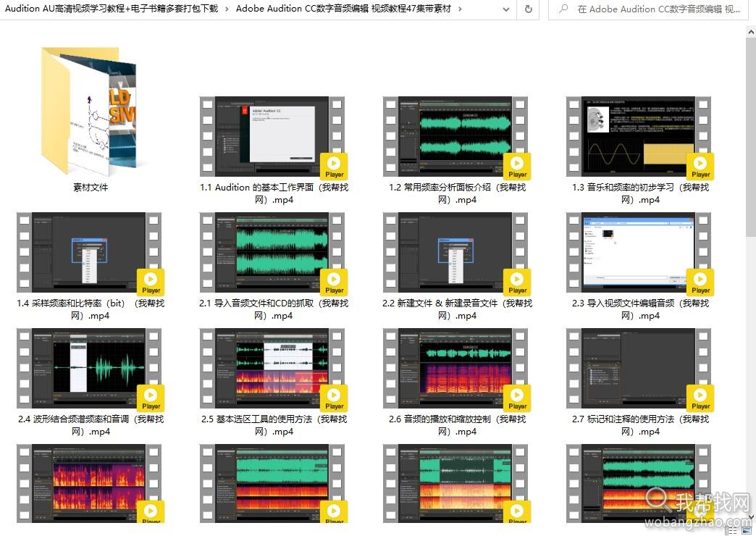Select video 2.6 音频的播放和缩放控制 thumbnail
The image size is (756, 536).
[455, 368]
